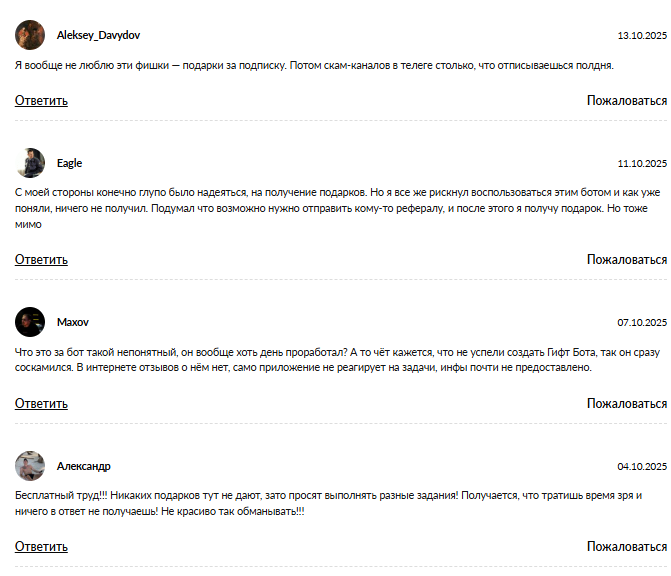The image size is (671, 576).
Task: Click the Александр username
Action: (x=84, y=466)
